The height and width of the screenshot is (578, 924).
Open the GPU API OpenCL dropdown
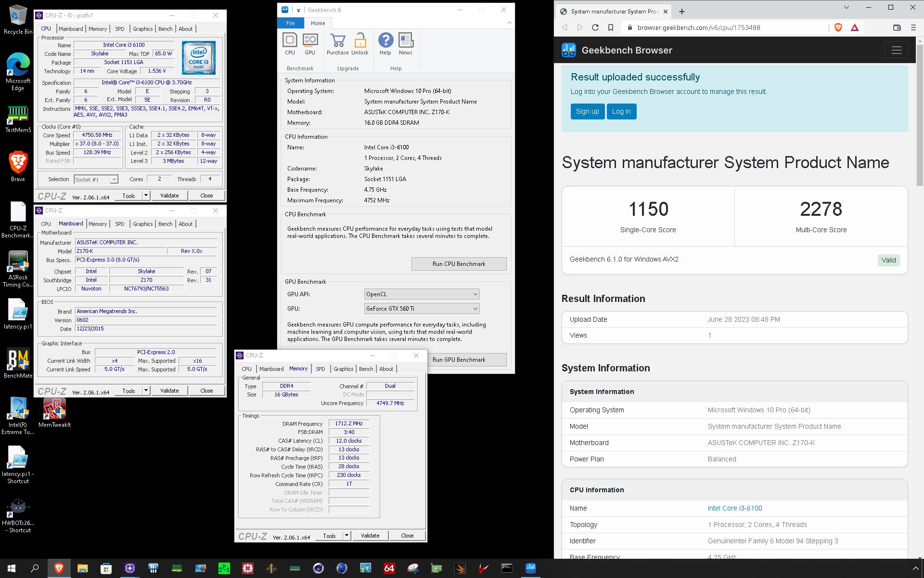pyautogui.click(x=422, y=294)
